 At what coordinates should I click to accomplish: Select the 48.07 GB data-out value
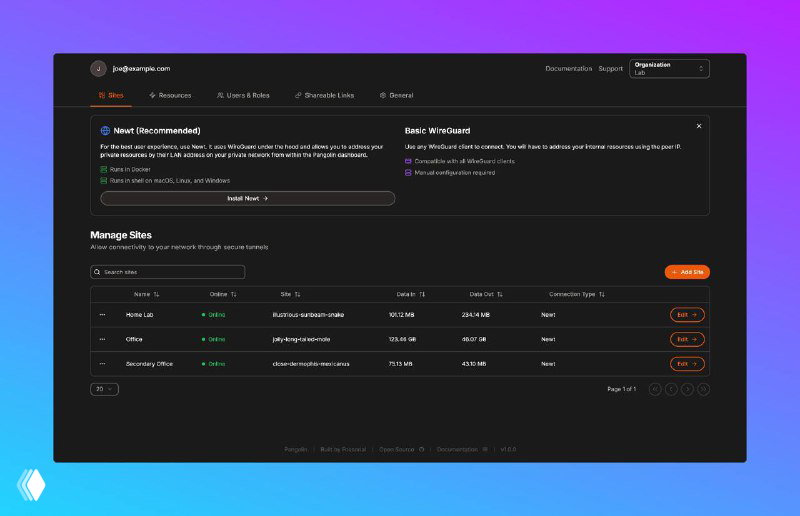[x=474, y=339]
